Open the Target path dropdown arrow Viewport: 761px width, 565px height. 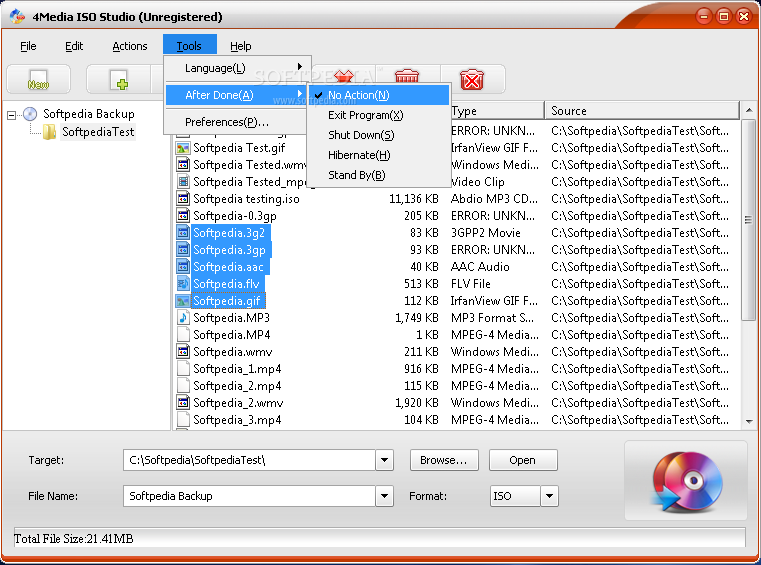click(x=384, y=460)
